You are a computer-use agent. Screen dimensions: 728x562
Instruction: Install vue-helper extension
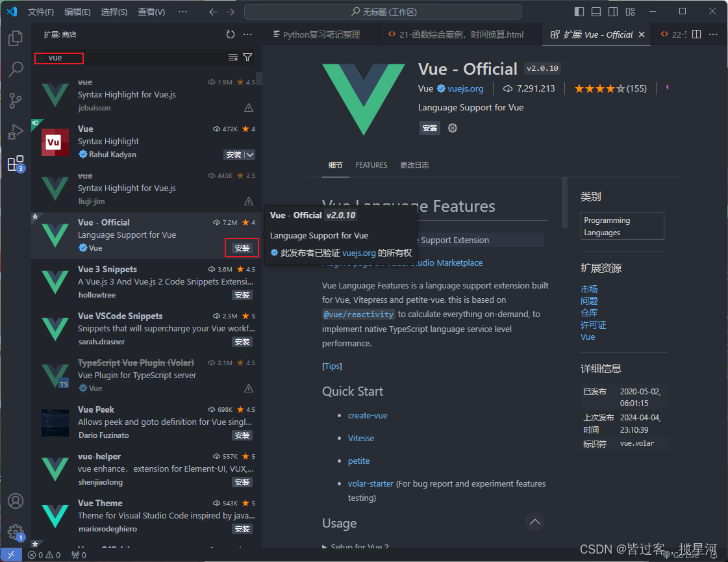(x=242, y=483)
